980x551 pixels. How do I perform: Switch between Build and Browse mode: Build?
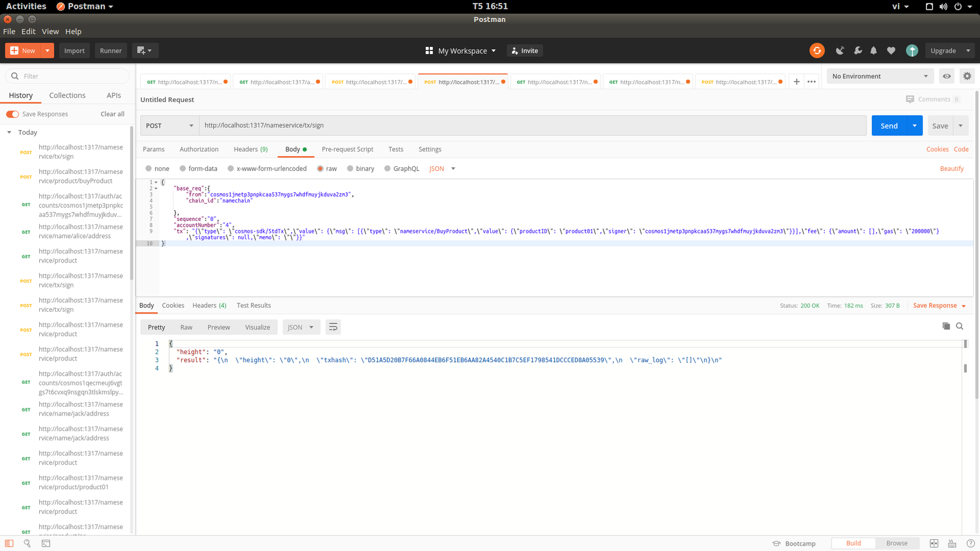[853, 543]
